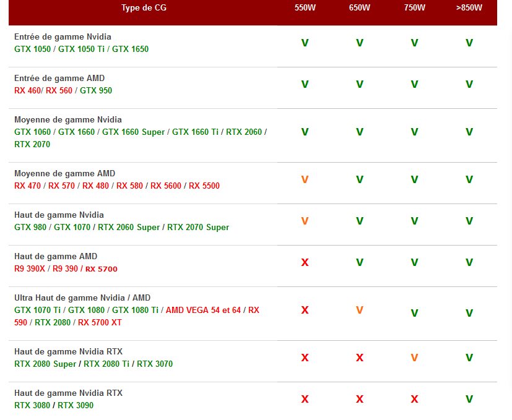The width and height of the screenshot is (512, 420).
Task: Select the "Ultra Haut de gamme Nvidia / AMD" title
Action: (x=82, y=298)
